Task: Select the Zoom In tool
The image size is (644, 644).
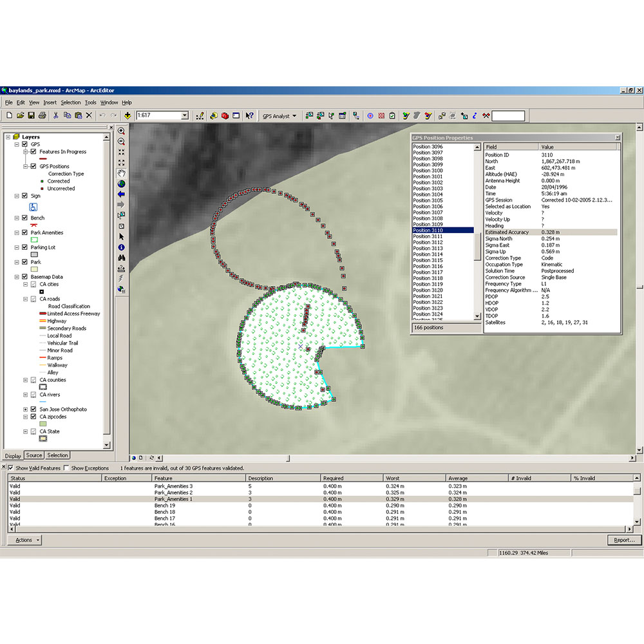Action: (121, 131)
